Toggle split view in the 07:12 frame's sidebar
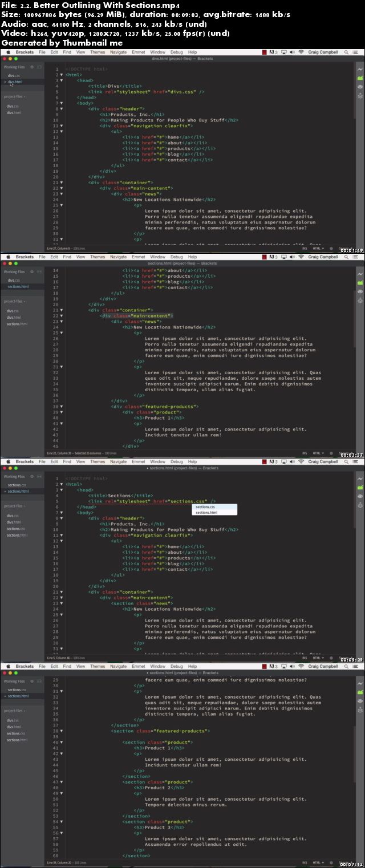The height and width of the screenshot is (868, 365). [39, 681]
